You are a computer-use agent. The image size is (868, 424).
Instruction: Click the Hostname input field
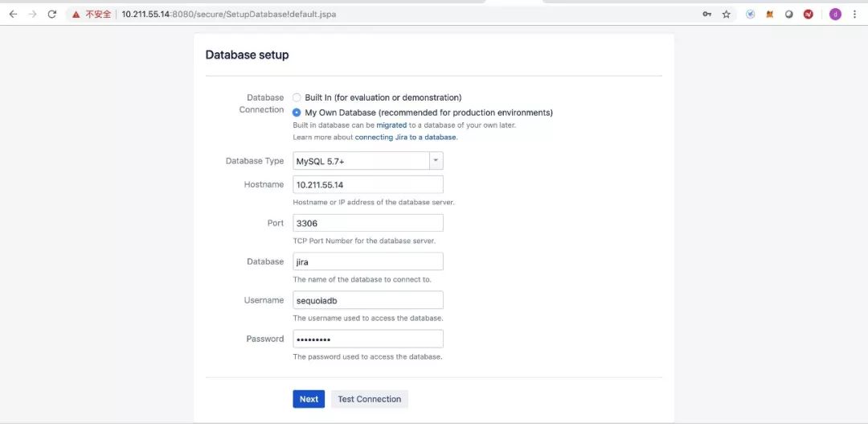(x=368, y=184)
